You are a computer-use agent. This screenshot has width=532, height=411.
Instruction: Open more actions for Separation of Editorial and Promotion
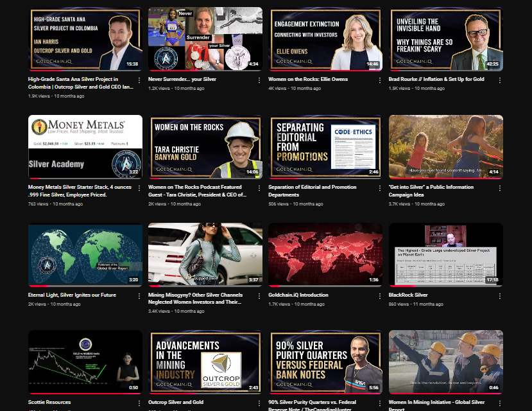[x=380, y=188]
